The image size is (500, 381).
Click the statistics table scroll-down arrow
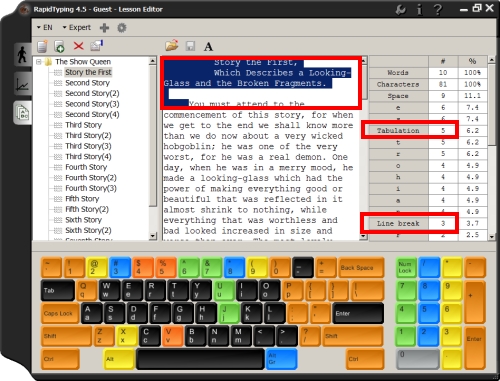492,236
